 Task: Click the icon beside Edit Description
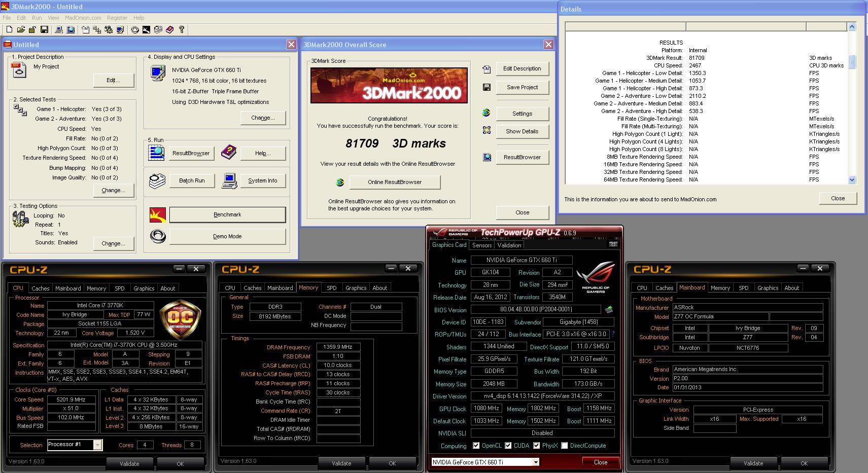(x=487, y=69)
